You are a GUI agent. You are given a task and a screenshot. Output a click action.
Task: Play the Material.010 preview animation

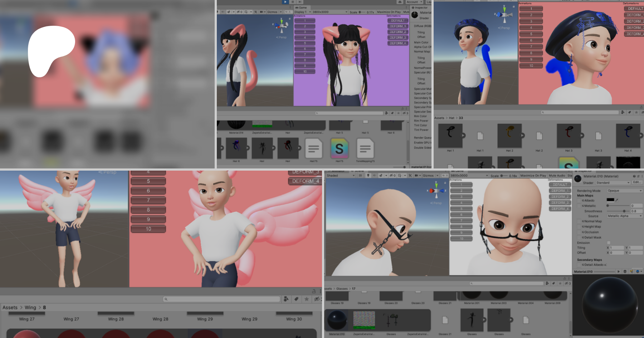pos(619,271)
